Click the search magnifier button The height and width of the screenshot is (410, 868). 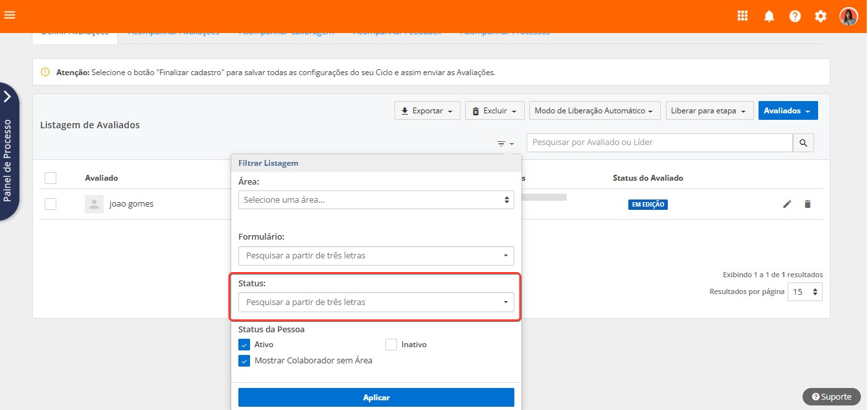(x=803, y=143)
